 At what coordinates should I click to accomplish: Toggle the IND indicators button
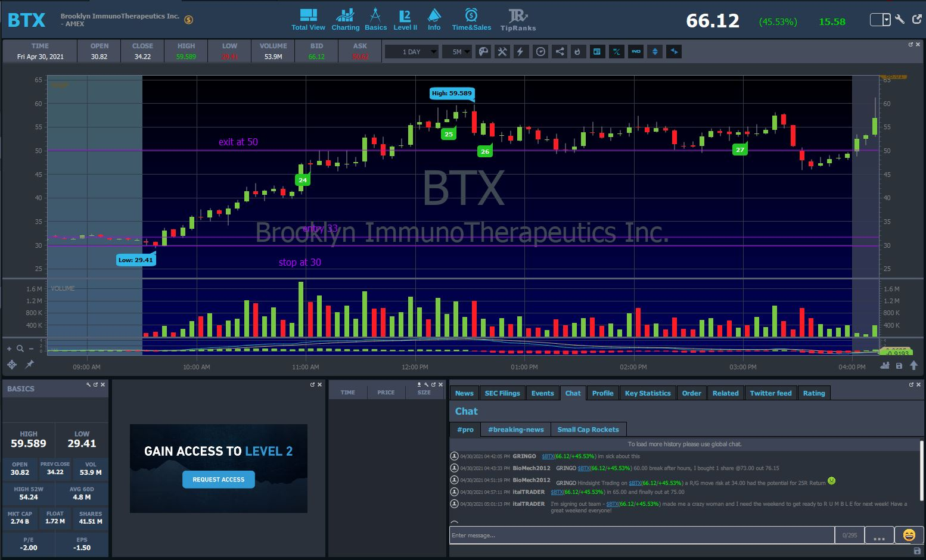(636, 52)
